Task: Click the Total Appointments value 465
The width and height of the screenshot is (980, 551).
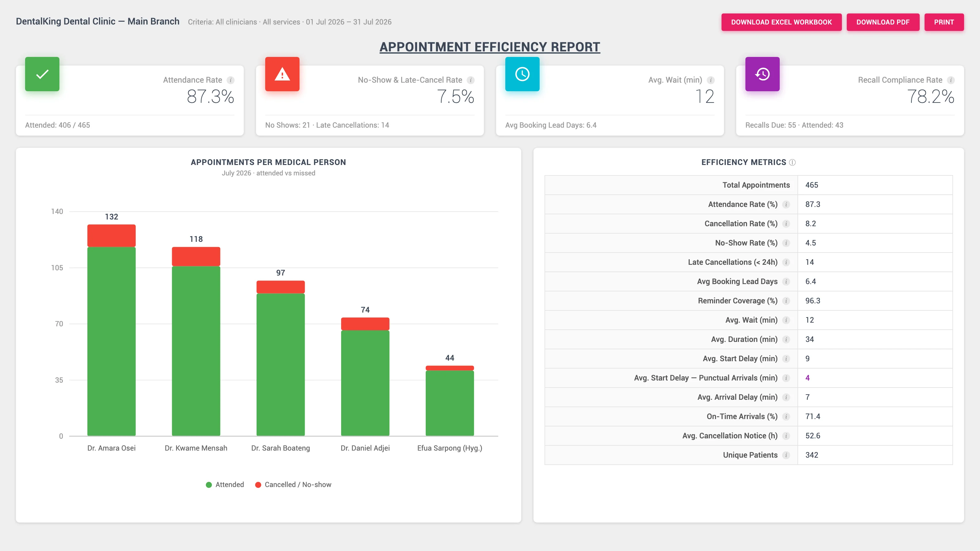Action: click(812, 185)
